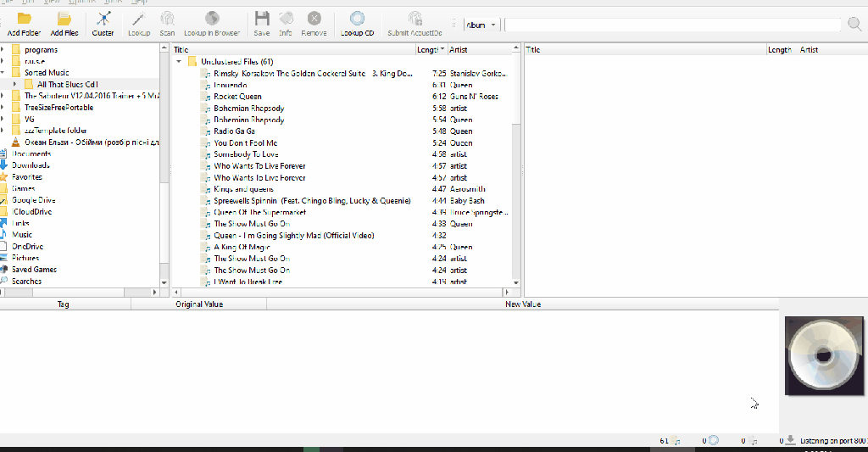Click the pending downloads status icon

point(790,440)
